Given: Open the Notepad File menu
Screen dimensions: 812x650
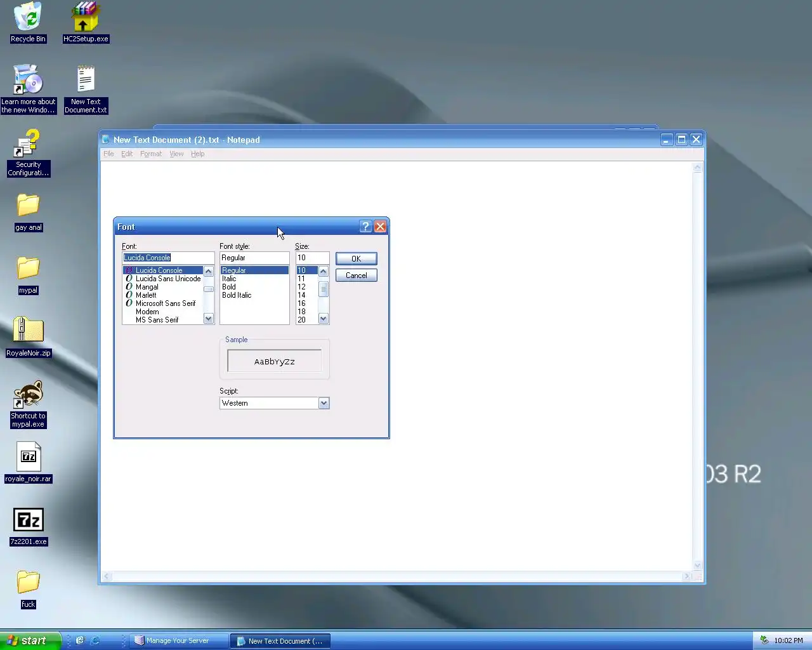Looking at the screenshot, I should 108,154.
